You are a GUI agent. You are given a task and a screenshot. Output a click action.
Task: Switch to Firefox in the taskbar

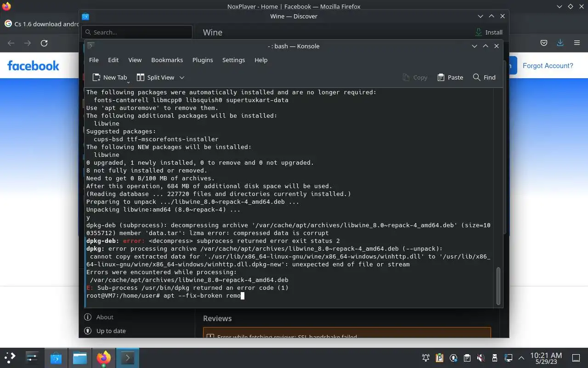[x=103, y=357]
